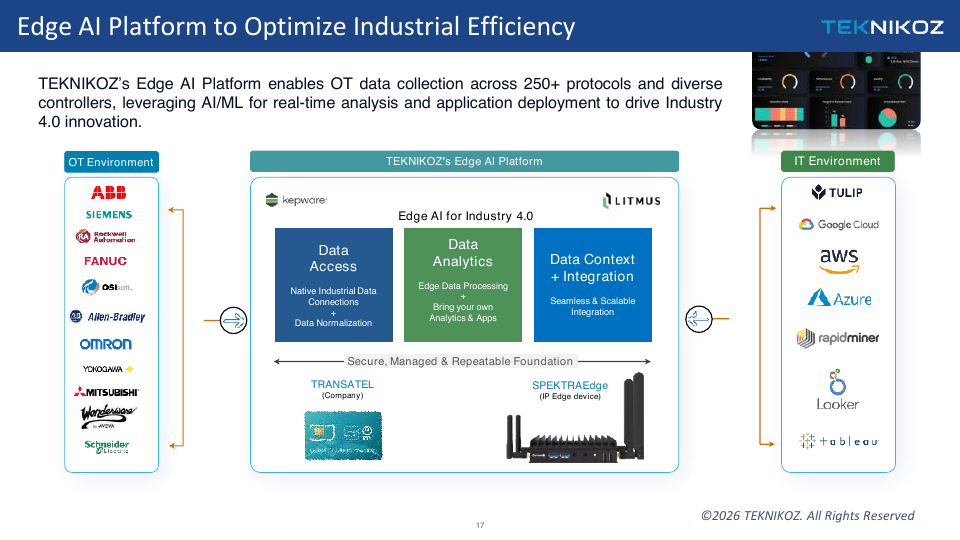Click the TRANSATEL text label
Screen dimensions: 960x540
[x=342, y=384]
